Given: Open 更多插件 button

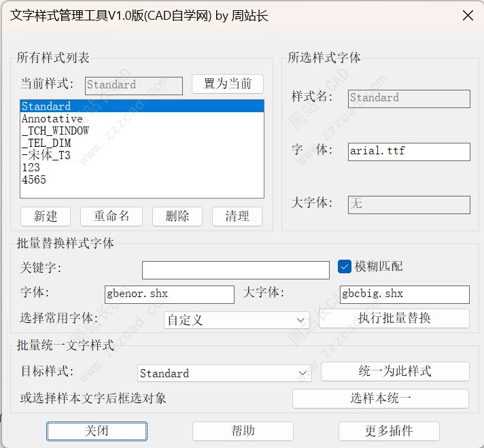Looking at the screenshot, I should [x=388, y=431].
